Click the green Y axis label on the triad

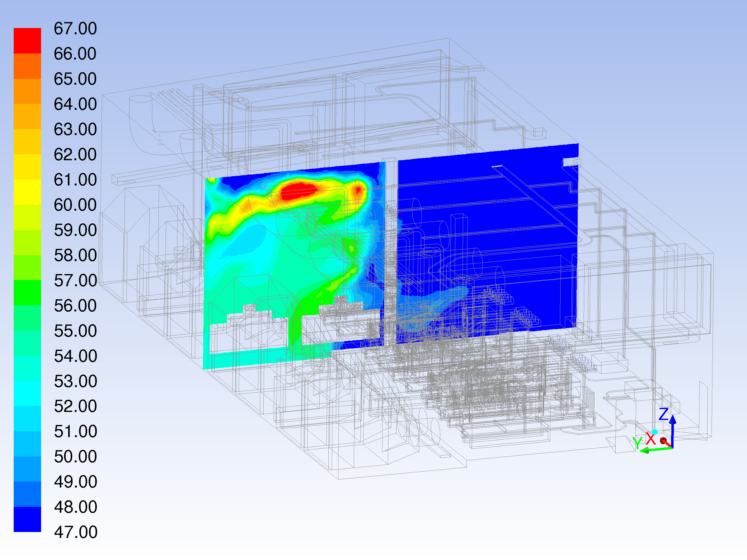(637, 443)
